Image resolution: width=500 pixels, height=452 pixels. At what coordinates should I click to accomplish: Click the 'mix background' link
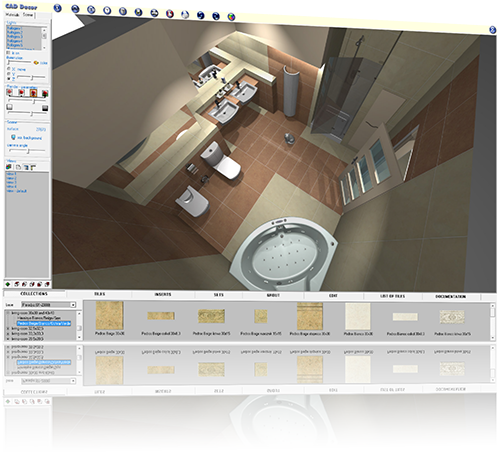[30, 138]
